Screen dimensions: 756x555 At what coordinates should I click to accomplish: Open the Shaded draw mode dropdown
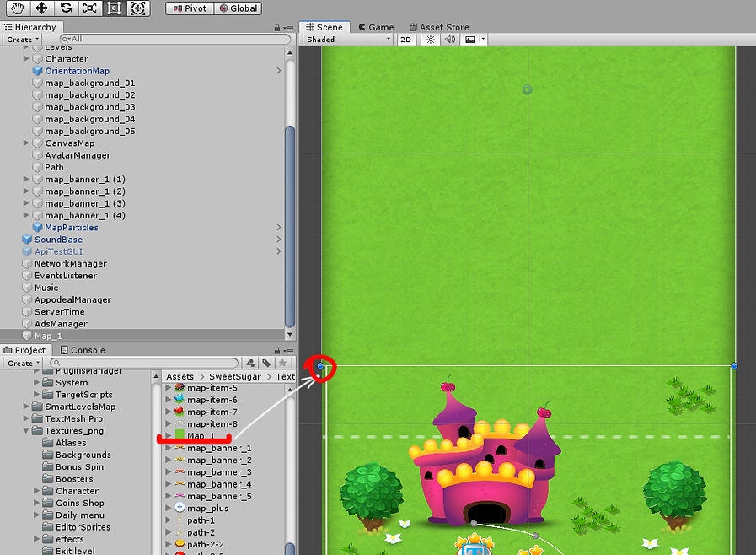point(348,40)
